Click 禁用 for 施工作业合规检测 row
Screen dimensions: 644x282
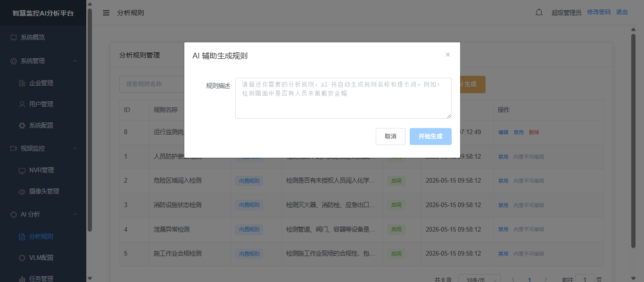tap(503, 254)
